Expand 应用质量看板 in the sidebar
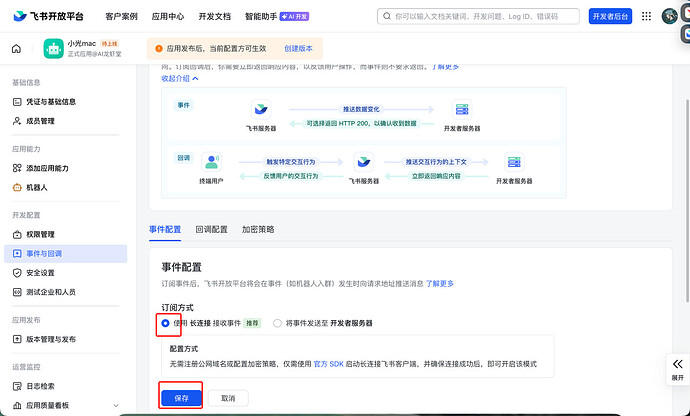 click(60, 405)
